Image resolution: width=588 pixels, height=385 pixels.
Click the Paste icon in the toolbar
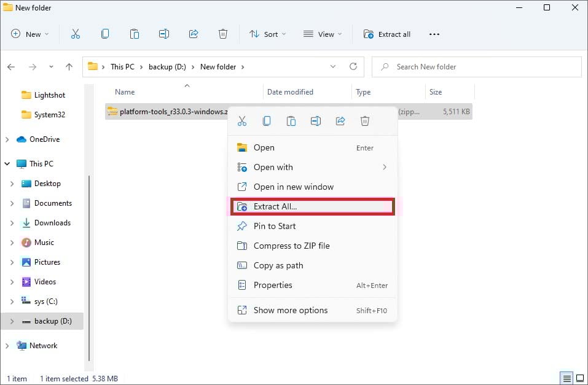click(134, 34)
